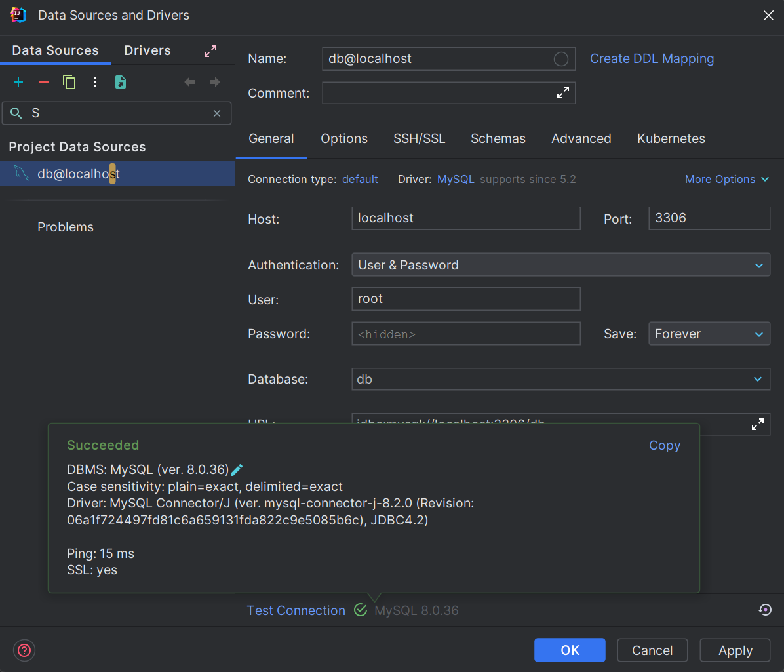Select the General tab

click(271, 138)
